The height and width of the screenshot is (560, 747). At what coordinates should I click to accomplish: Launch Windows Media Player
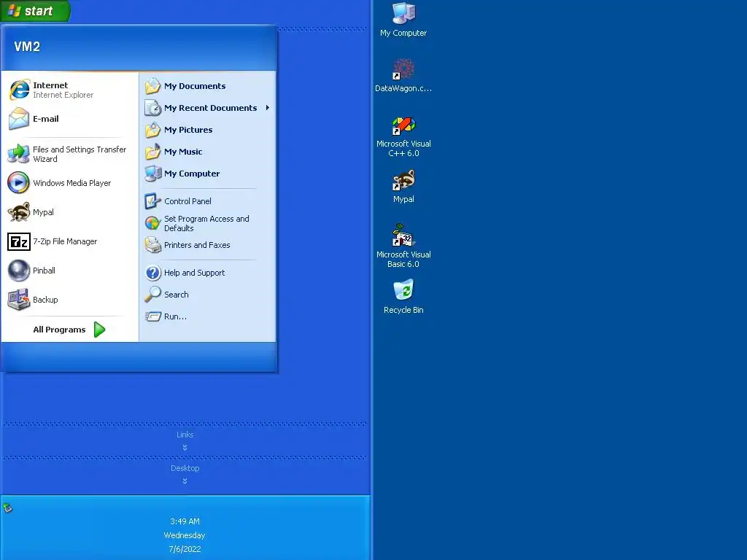[70, 183]
